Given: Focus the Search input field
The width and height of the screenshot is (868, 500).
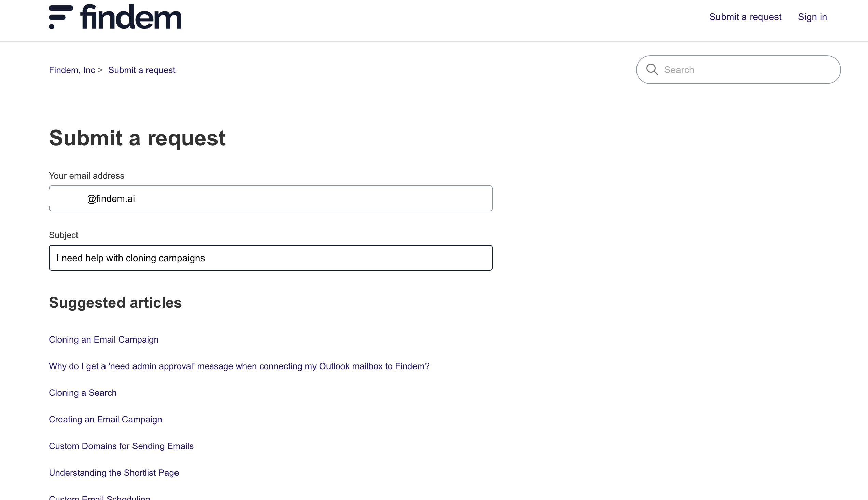Looking at the screenshot, I should pos(738,70).
